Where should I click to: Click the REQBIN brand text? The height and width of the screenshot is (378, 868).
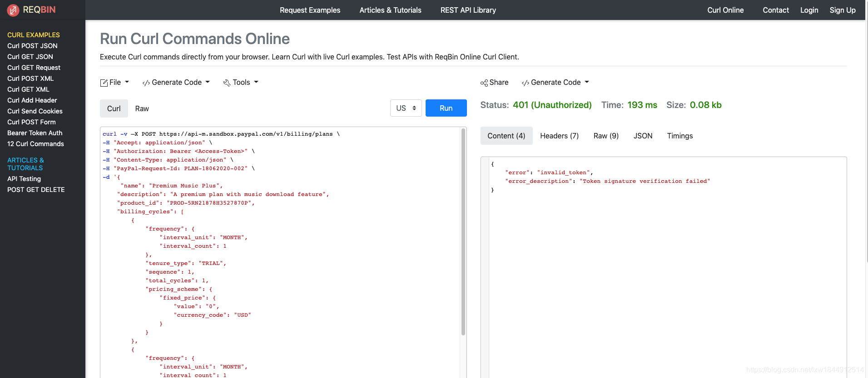[x=39, y=10]
